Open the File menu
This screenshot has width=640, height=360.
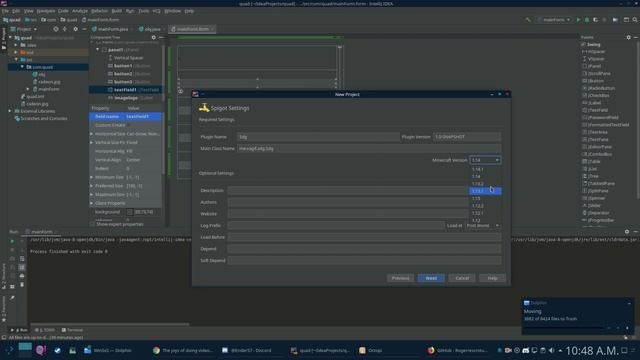[5, 11]
